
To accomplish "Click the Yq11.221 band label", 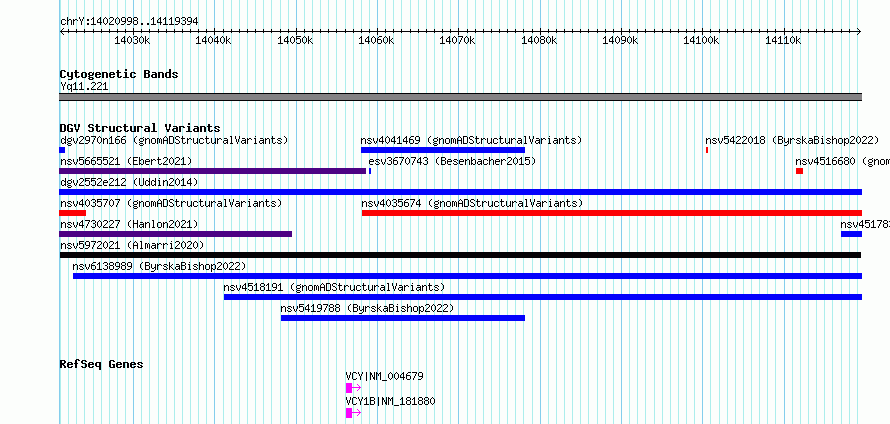I will click(x=84, y=87).
